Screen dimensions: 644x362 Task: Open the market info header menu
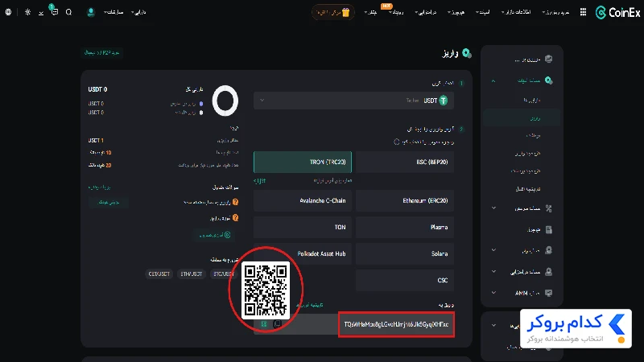tap(516, 12)
